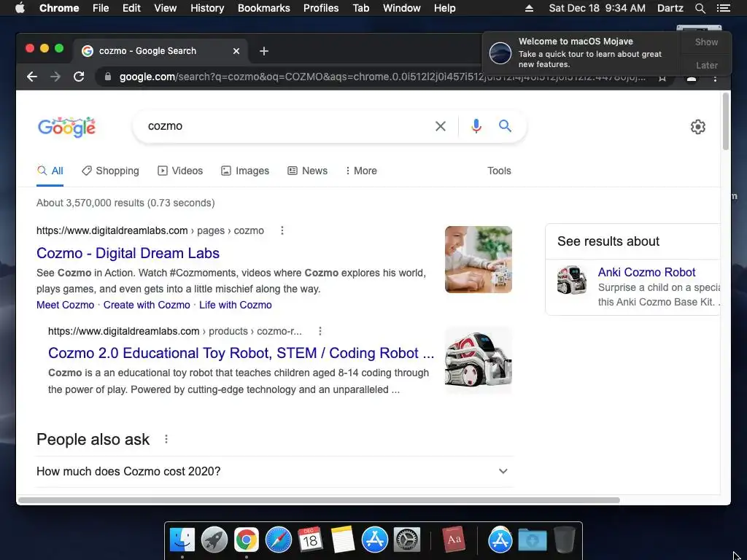Open options for digitaldreamlabs pages result
Image resolution: width=747 pixels, height=560 pixels.
tap(282, 230)
